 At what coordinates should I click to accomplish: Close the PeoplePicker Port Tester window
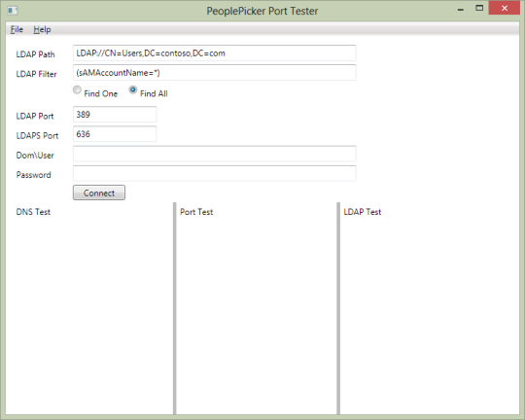505,8
